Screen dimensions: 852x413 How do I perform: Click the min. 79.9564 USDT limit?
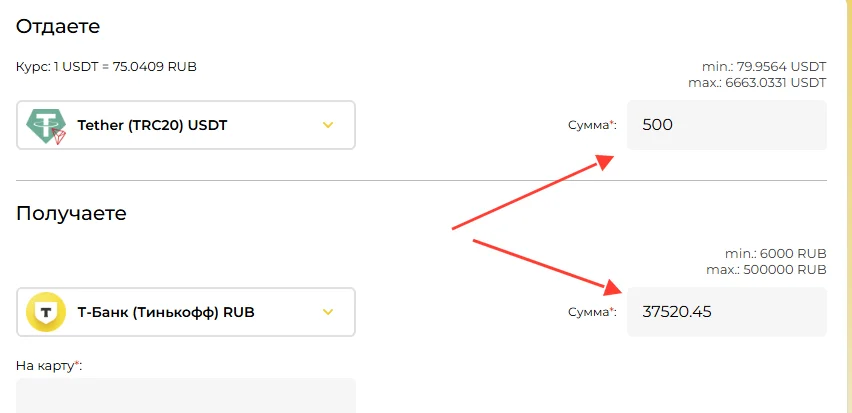[x=764, y=67]
